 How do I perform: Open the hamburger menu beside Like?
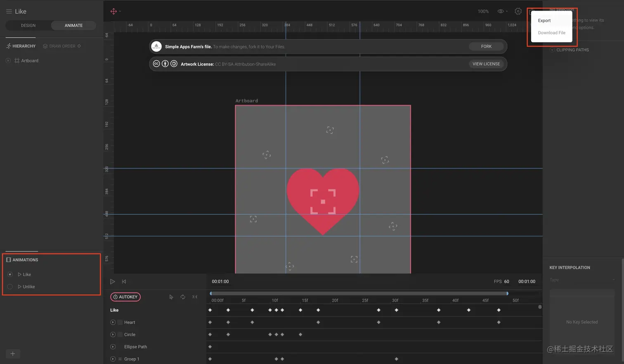pos(9,12)
